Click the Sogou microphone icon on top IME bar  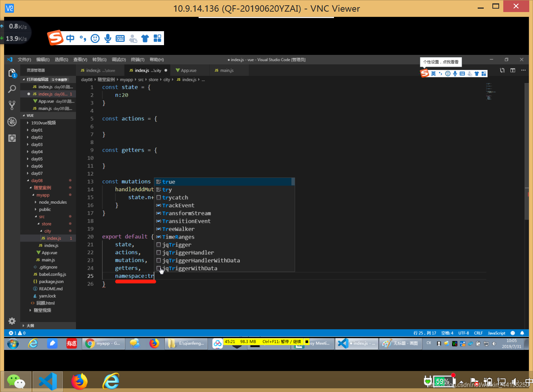pos(108,38)
